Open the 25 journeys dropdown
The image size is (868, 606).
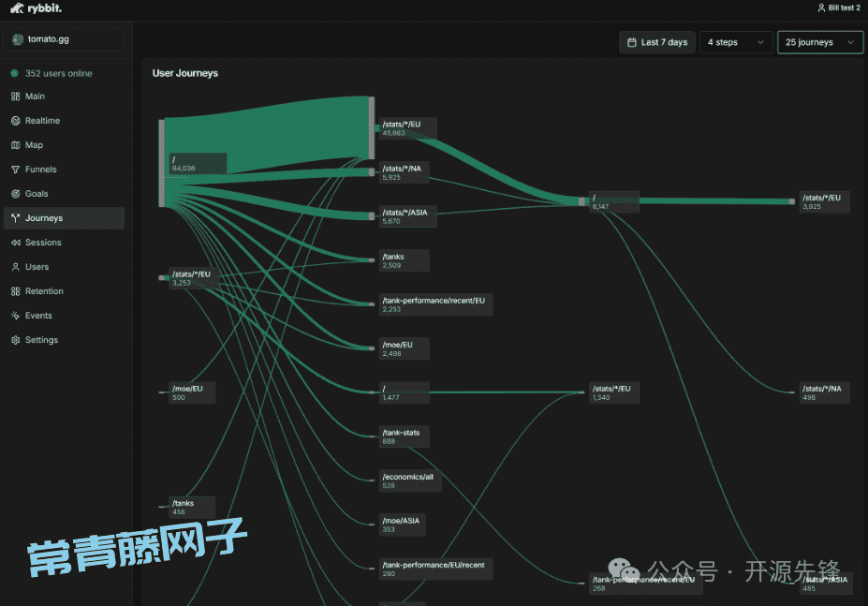pyautogui.click(x=820, y=42)
